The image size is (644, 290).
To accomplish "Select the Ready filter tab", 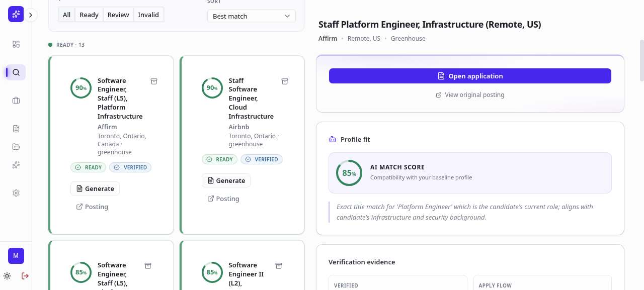I will [89, 15].
